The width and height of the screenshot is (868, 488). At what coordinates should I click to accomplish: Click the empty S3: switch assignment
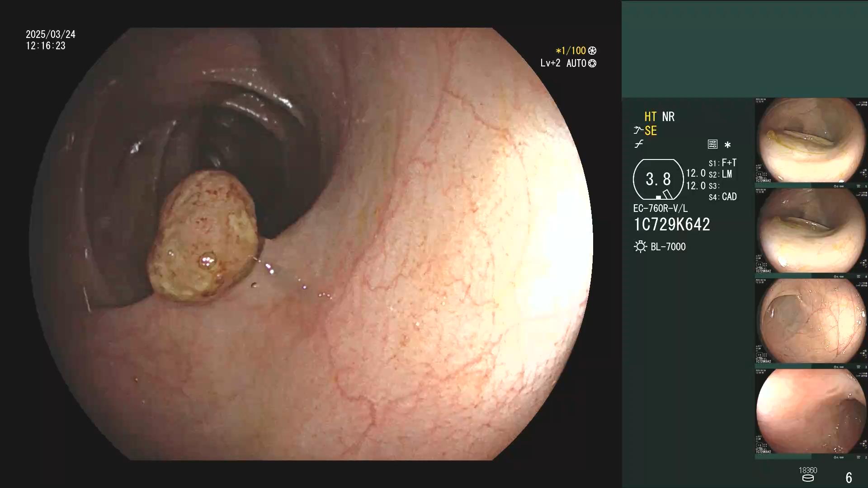[x=714, y=186]
